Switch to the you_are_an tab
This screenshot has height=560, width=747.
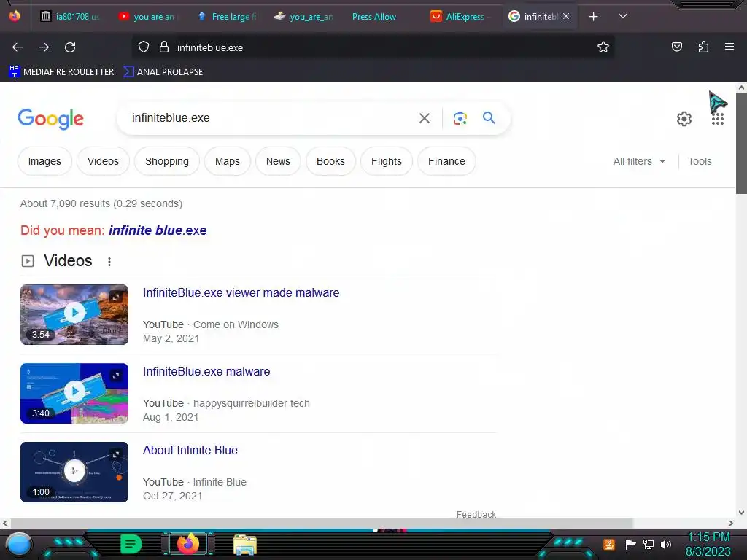coord(304,17)
